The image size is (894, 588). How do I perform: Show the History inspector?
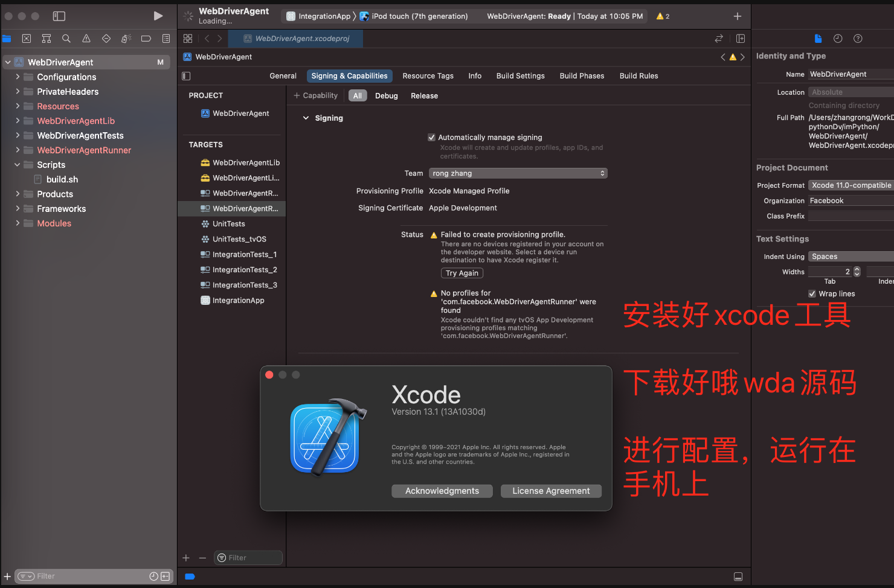coord(838,39)
